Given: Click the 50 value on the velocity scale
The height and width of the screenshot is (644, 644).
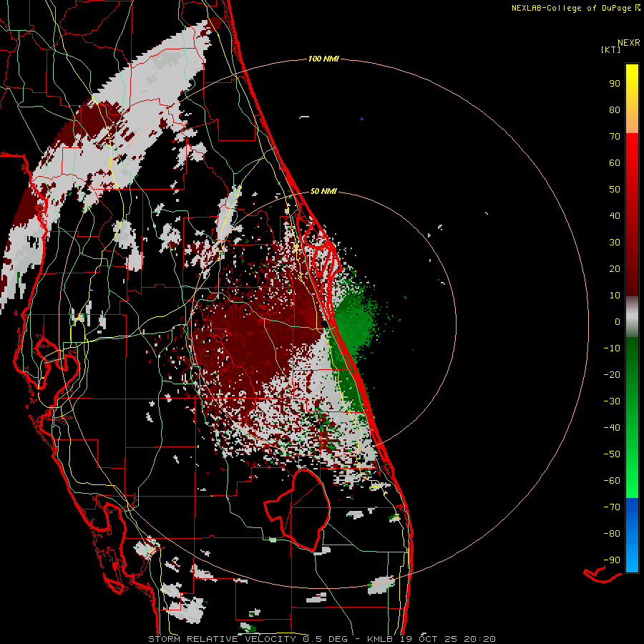Looking at the screenshot, I should pyautogui.click(x=615, y=190).
